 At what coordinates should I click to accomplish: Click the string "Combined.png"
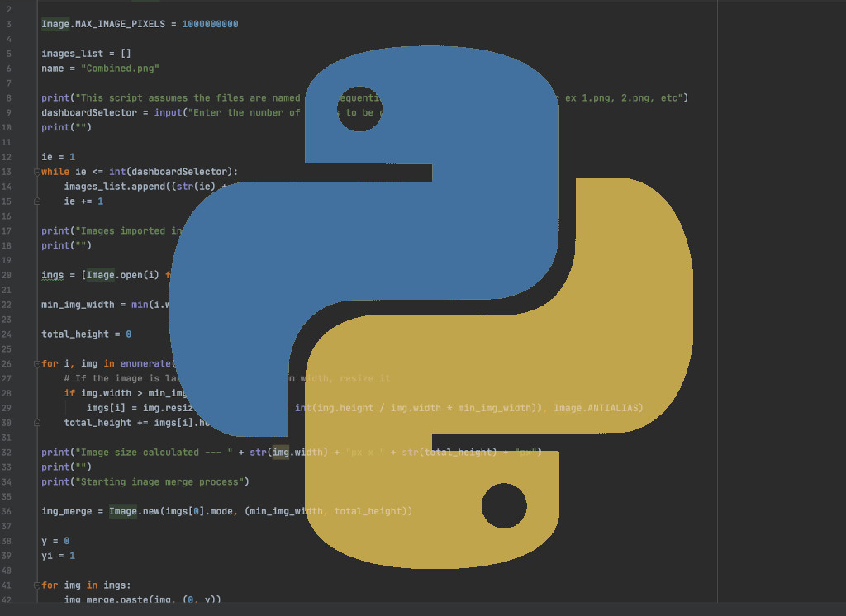coord(120,69)
